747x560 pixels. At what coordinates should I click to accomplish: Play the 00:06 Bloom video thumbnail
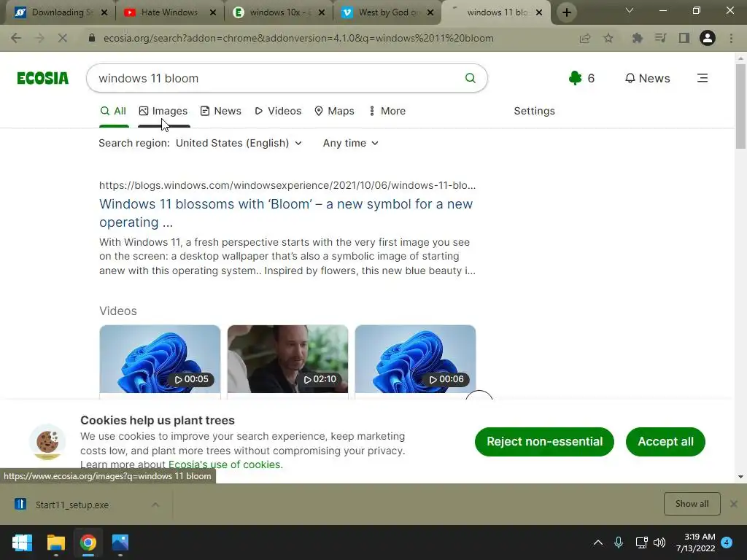pyautogui.click(x=415, y=359)
